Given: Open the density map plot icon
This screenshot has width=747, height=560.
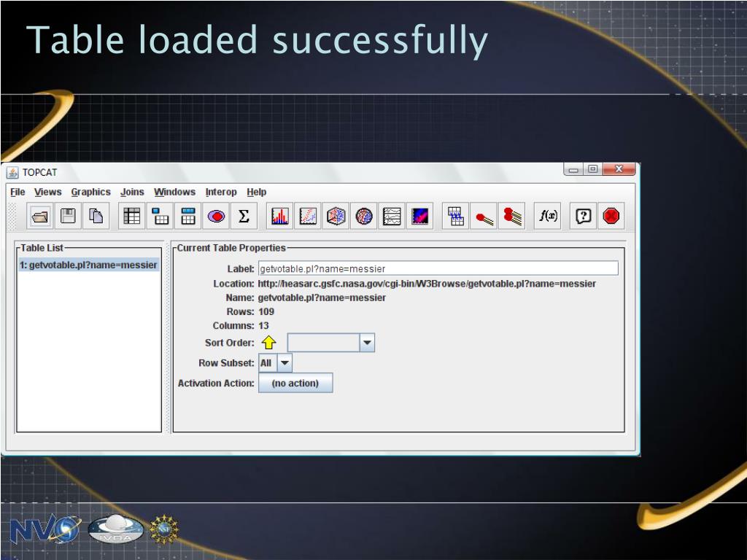Looking at the screenshot, I should (x=419, y=217).
